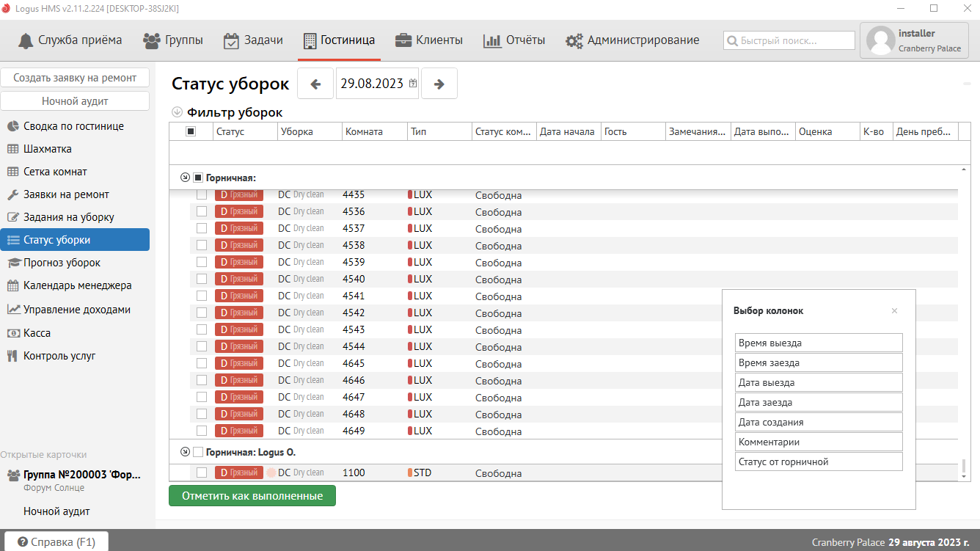Open Управление доходами in sidebar
The width and height of the screenshot is (980, 551).
click(x=76, y=310)
